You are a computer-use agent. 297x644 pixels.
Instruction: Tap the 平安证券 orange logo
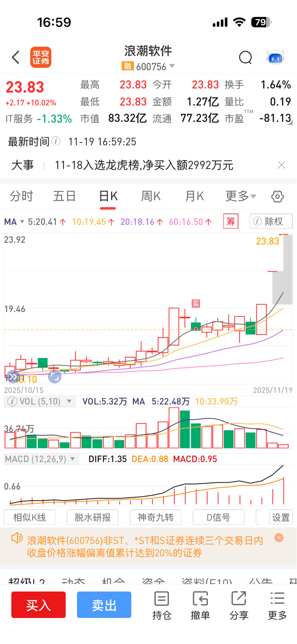[41, 57]
